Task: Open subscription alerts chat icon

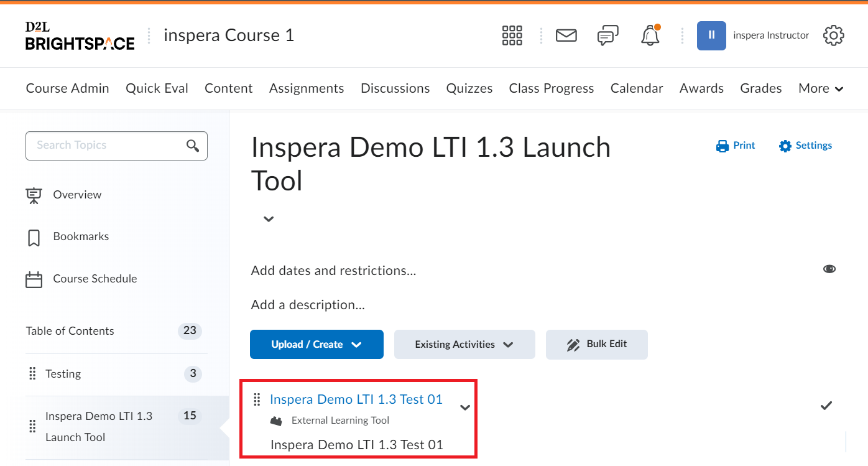Action: (x=607, y=35)
